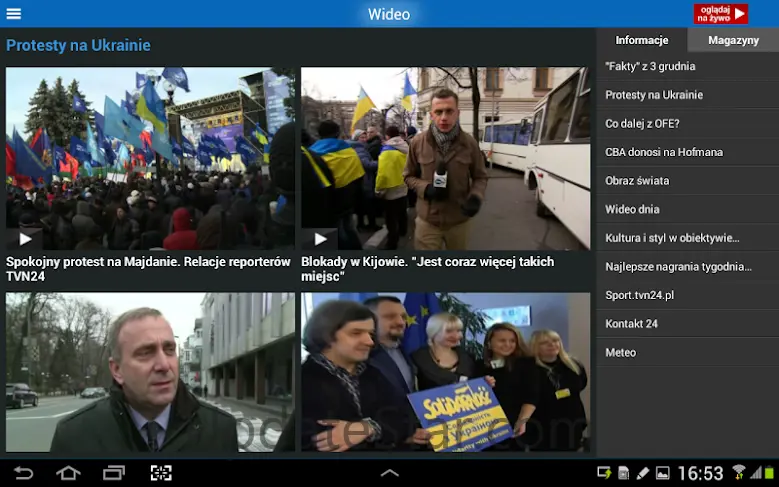
Task: Tap the Android home button
Action: (x=68, y=473)
